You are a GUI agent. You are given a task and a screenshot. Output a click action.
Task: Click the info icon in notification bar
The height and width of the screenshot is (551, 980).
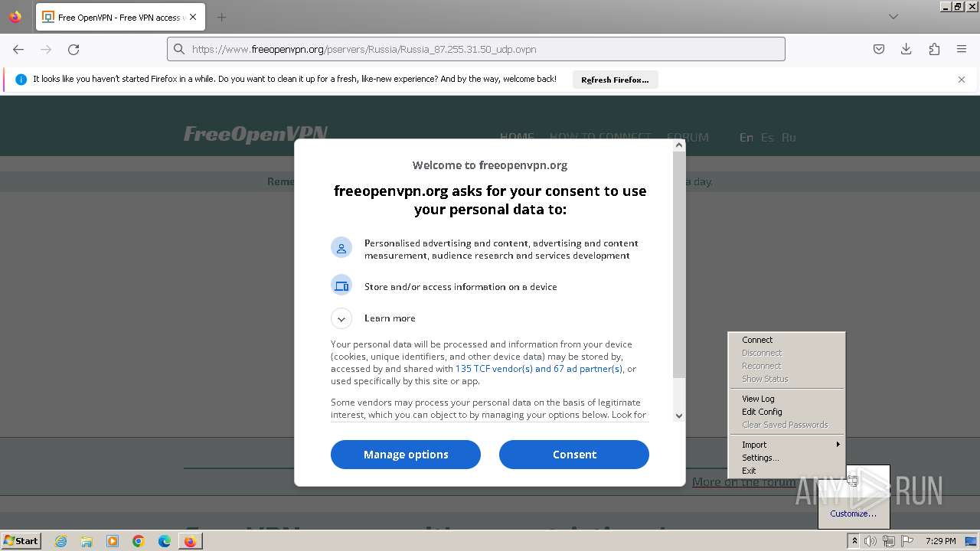[21, 80]
